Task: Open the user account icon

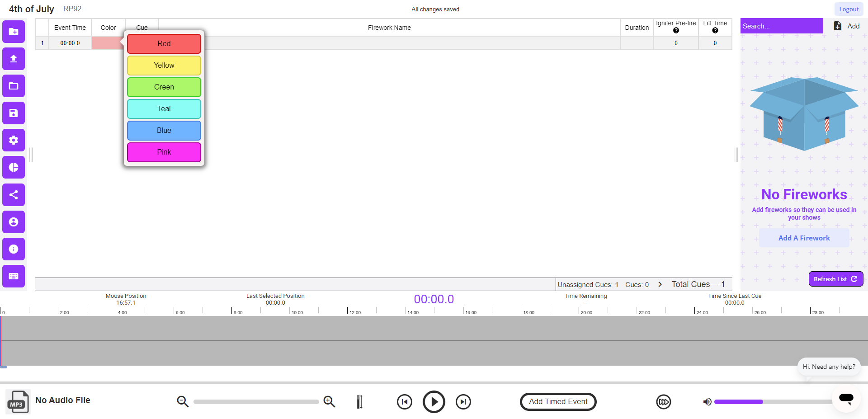Action: [14, 222]
